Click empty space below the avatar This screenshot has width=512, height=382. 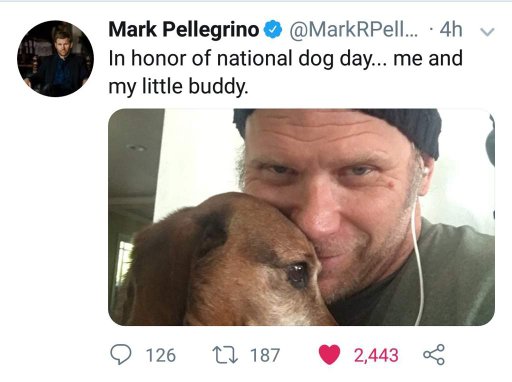coord(55,217)
